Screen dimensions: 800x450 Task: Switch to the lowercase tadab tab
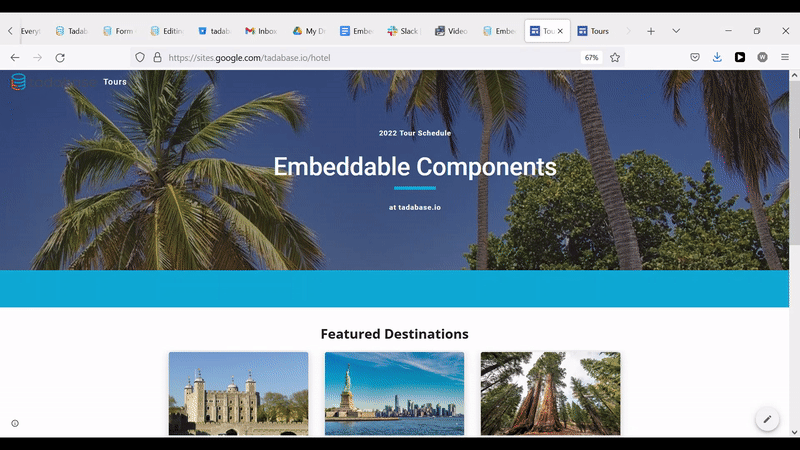click(214, 31)
